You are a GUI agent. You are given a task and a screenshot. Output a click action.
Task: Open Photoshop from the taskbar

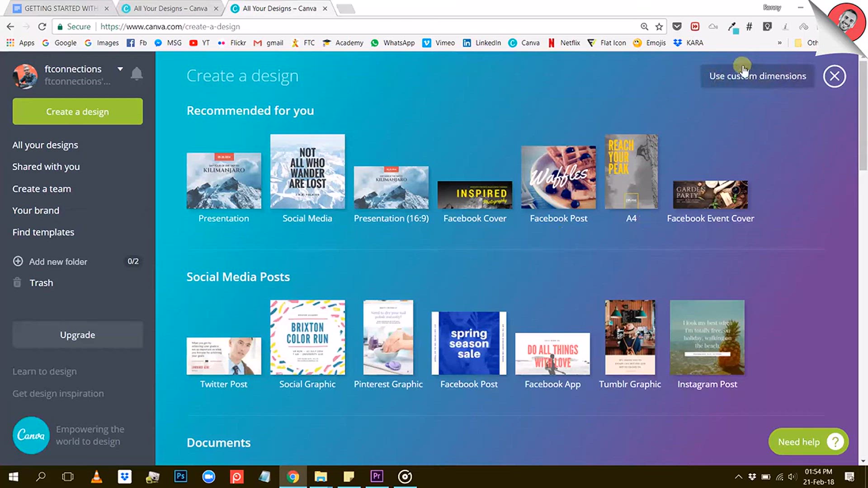pyautogui.click(x=180, y=476)
